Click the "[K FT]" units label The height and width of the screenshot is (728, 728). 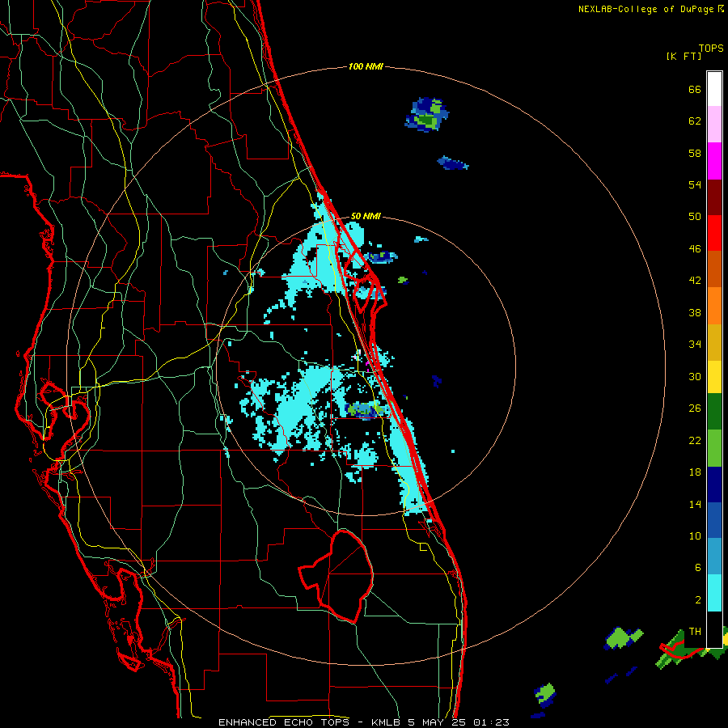pyautogui.click(x=684, y=56)
